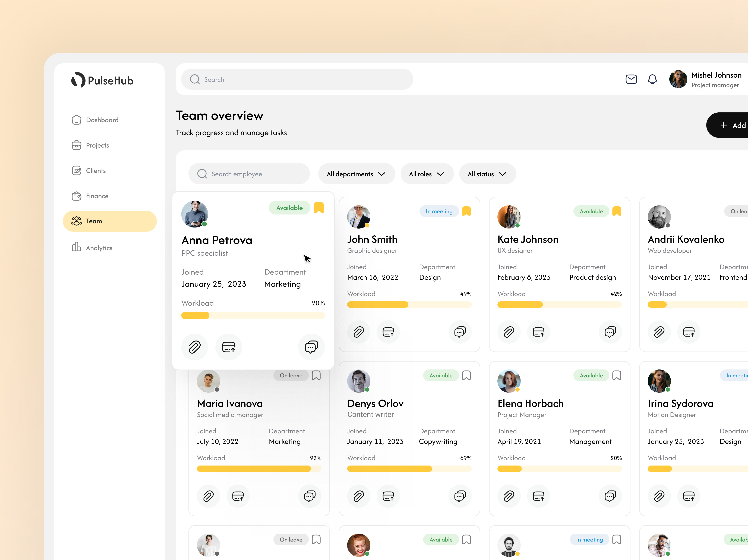Open notifications via the bell icon
The height and width of the screenshot is (560, 748).
(653, 79)
